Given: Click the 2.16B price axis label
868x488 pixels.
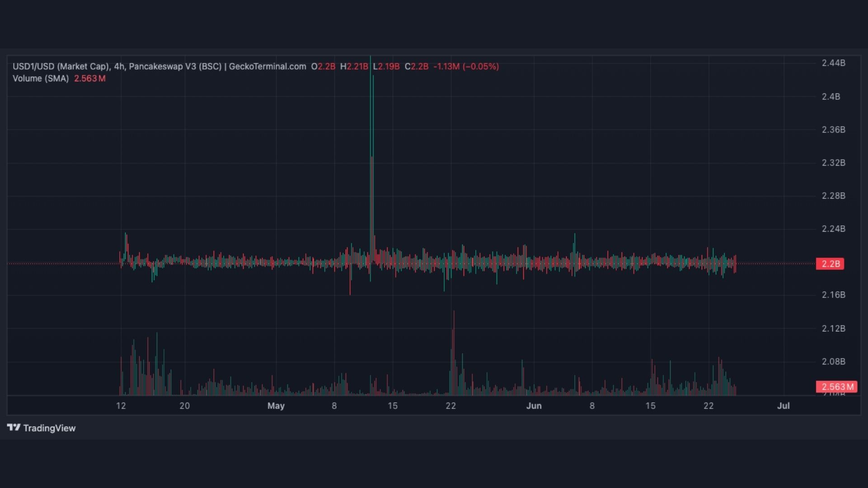Looking at the screenshot, I should click(833, 295).
